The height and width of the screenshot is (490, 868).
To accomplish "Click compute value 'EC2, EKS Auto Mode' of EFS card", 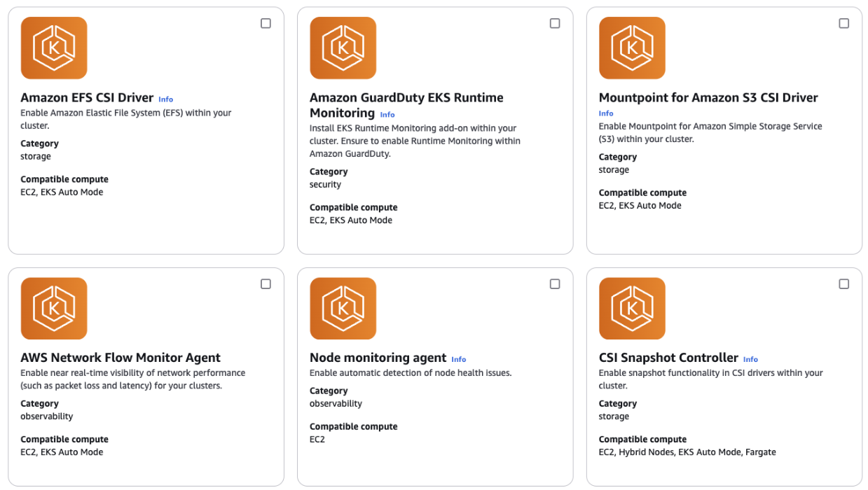I will (x=62, y=192).
